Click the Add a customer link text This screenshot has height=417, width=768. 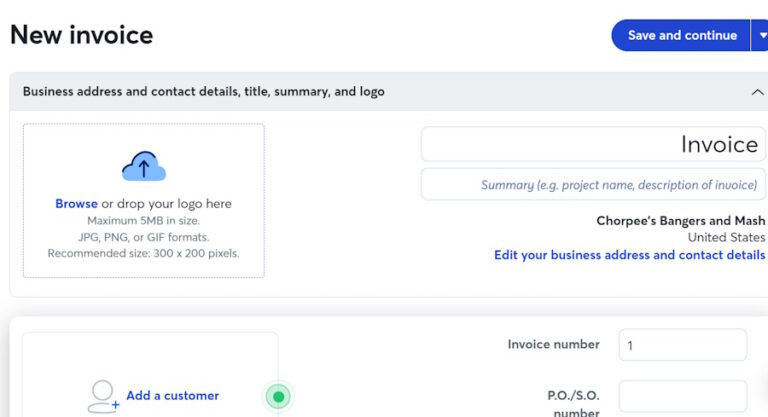click(x=172, y=396)
